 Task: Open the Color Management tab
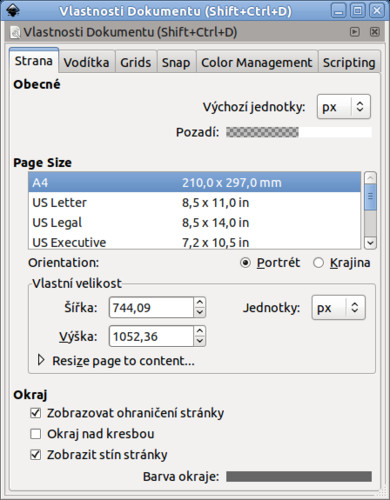257,62
